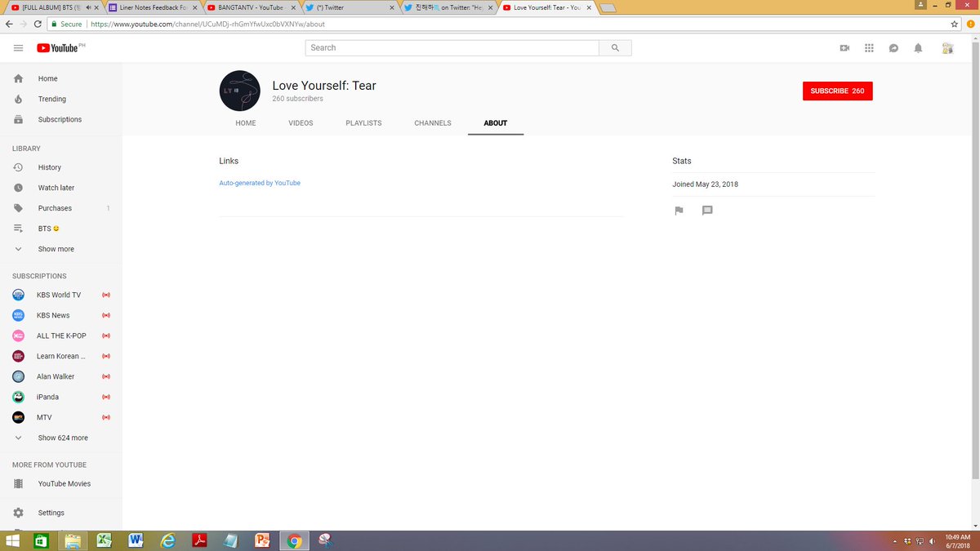Screen dimensions: 980x551
Task: Open a new browser tab button
Action: tap(607, 8)
